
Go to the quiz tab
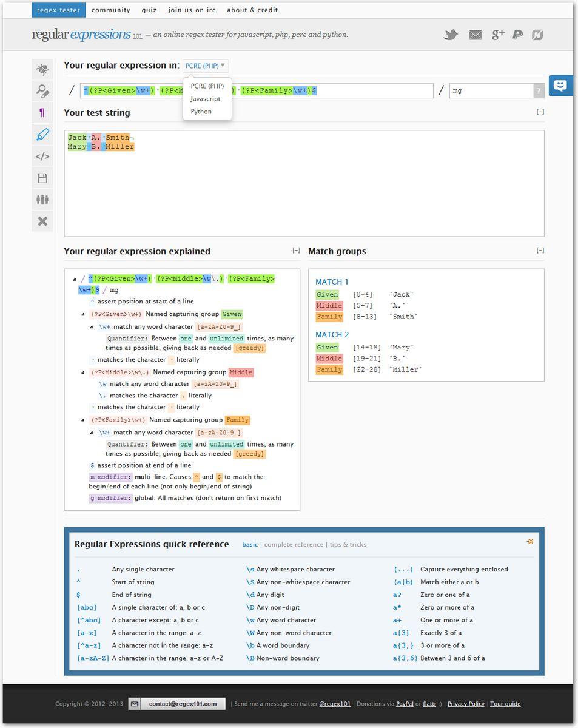(x=149, y=10)
